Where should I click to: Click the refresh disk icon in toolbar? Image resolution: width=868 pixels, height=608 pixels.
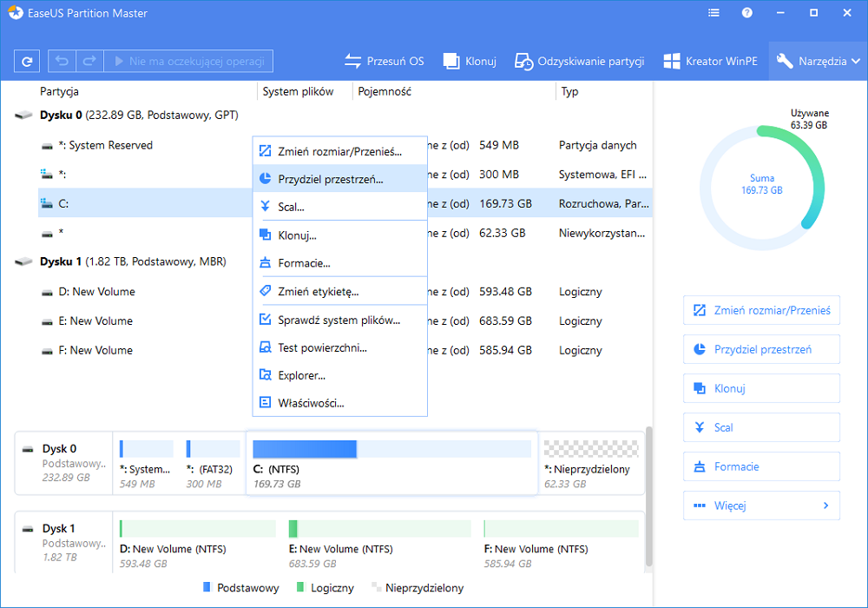pos(27,62)
